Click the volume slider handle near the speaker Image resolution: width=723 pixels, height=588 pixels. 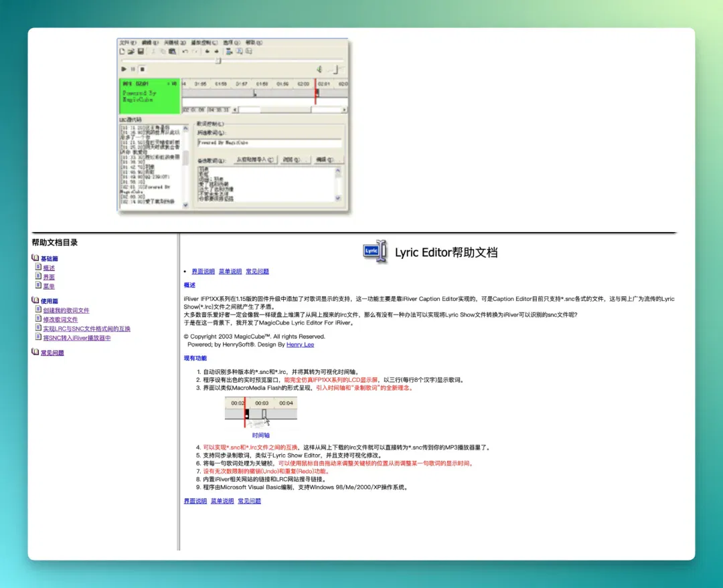(x=337, y=69)
